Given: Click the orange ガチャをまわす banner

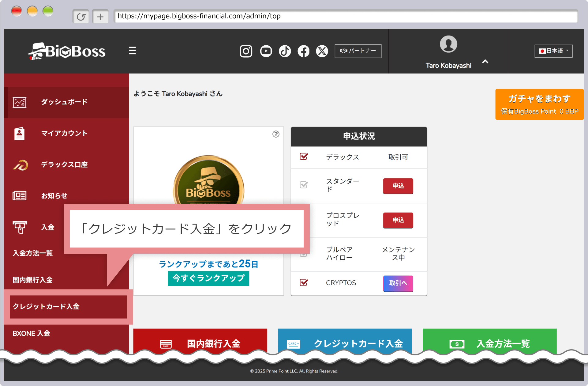Looking at the screenshot, I should coord(539,104).
